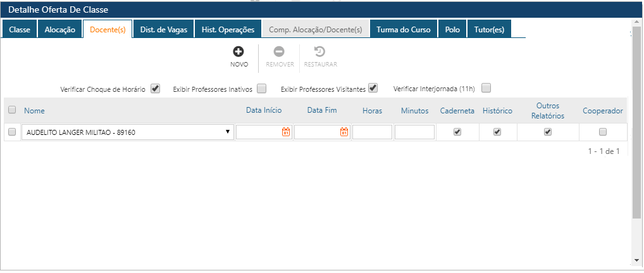
Task: Click the Restaurar history icon
Action: [x=320, y=52]
